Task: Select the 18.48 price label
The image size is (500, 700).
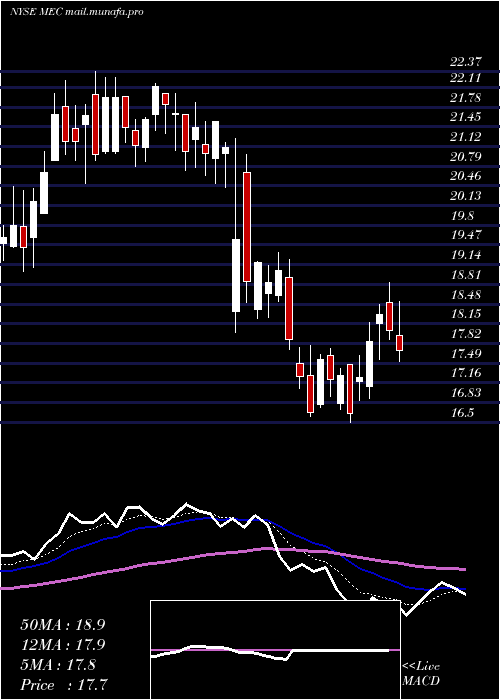Action: (x=465, y=295)
